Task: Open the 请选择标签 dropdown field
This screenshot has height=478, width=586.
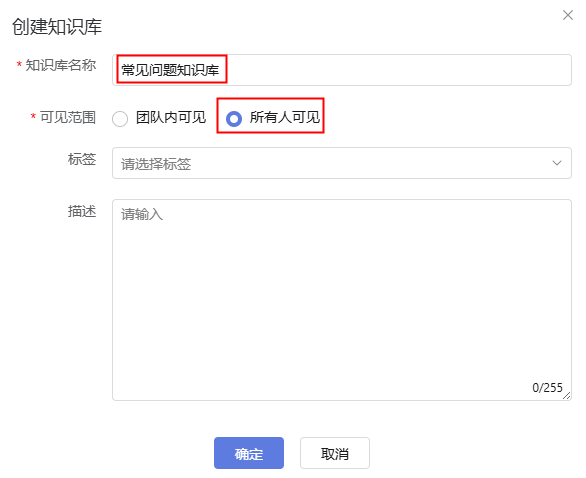Action: coord(342,163)
